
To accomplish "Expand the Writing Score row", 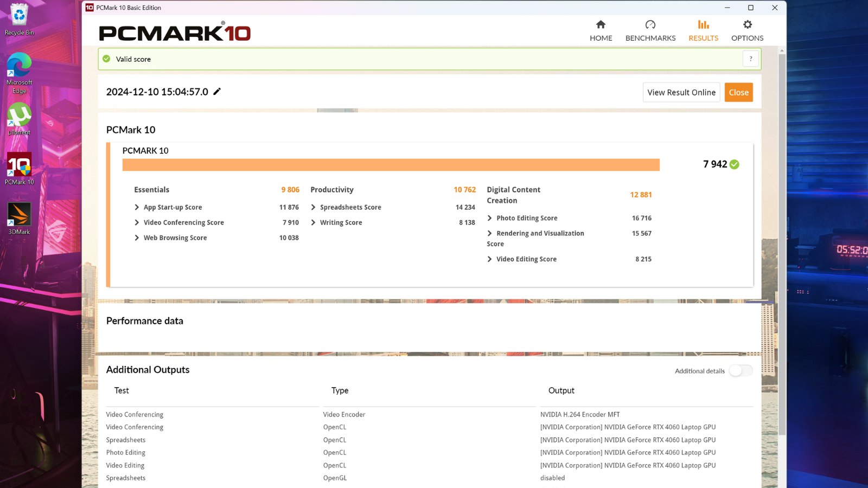I will pyautogui.click(x=313, y=222).
